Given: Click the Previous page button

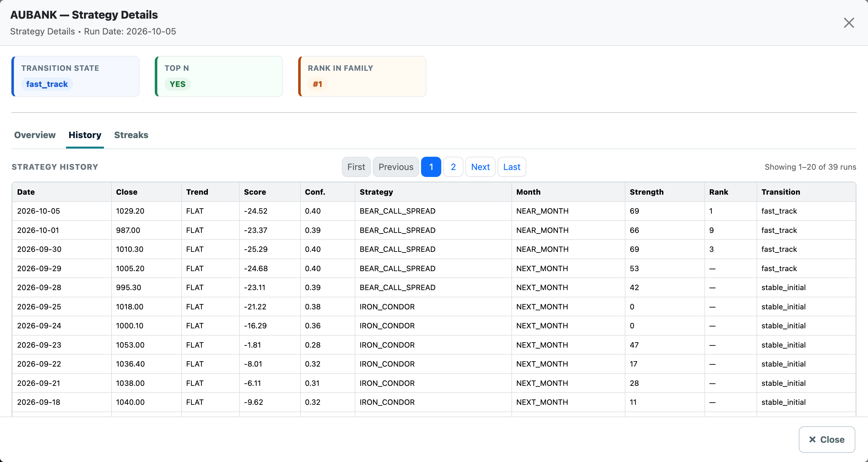Looking at the screenshot, I should tap(396, 167).
